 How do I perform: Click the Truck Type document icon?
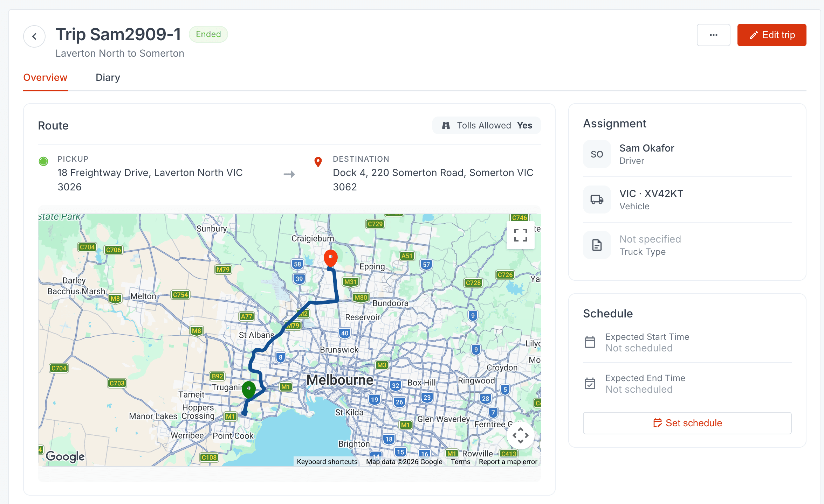click(x=597, y=245)
